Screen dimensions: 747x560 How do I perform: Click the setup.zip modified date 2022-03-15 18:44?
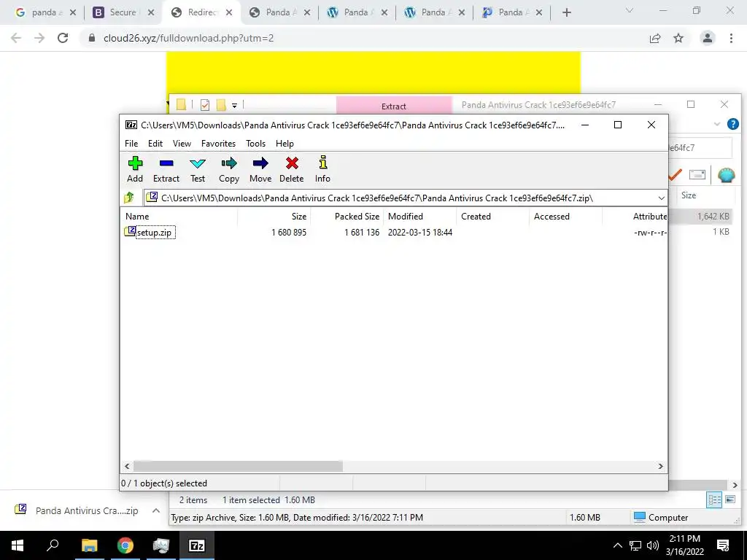419,233
